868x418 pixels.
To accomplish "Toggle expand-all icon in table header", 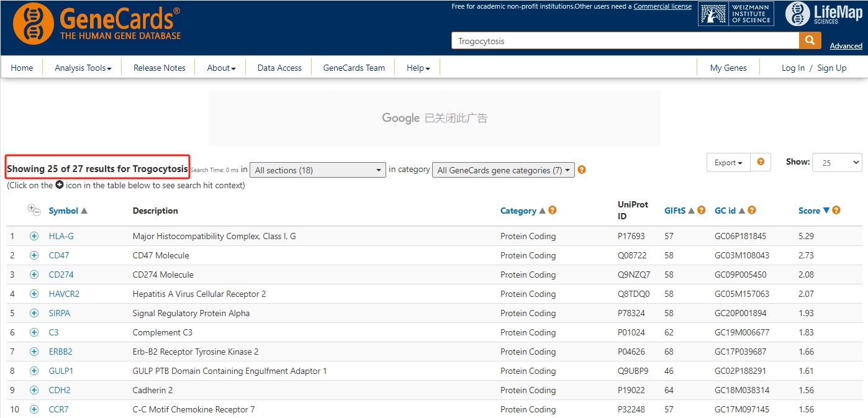I will click(34, 211).
